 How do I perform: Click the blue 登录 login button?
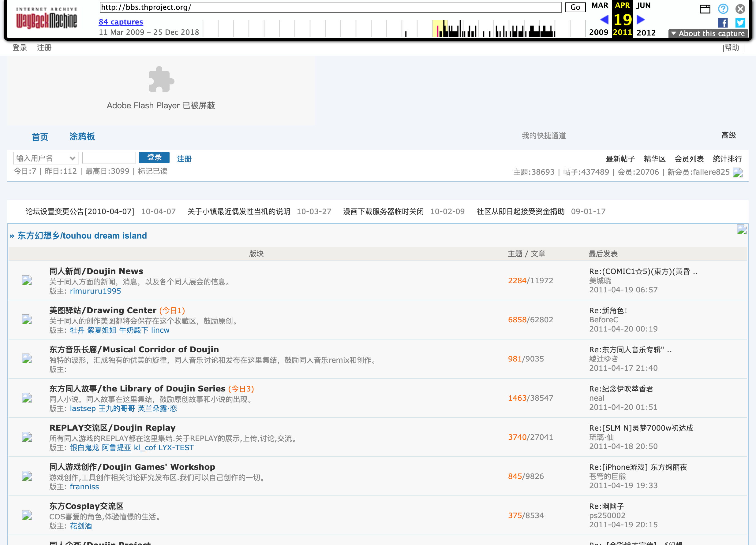154,157
